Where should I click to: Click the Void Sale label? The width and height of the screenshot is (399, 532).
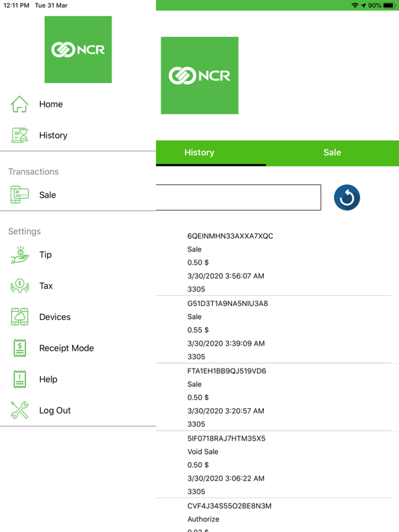pyautogui.click(x=203, y=452)
